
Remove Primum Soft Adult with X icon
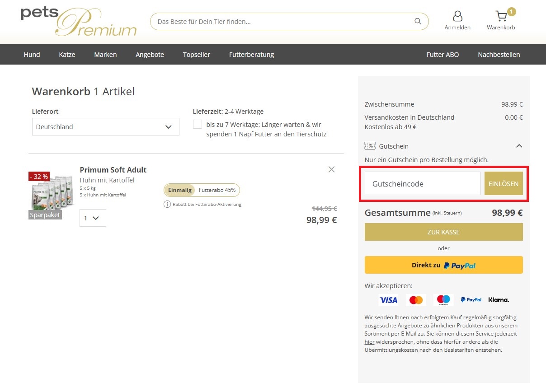(x=331, y=169)
